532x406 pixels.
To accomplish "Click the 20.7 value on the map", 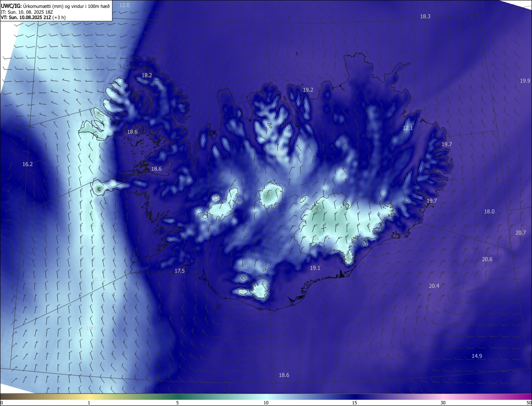I will point(521,233).
